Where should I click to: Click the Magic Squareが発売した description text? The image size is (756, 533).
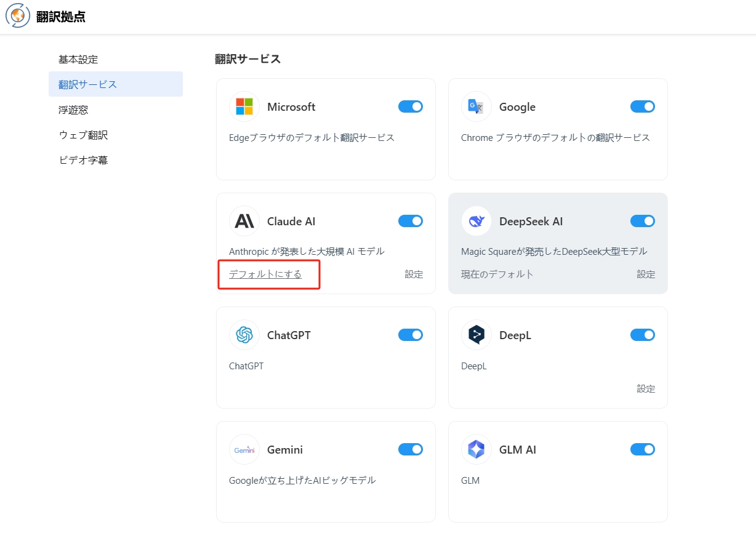click(554, 251)
